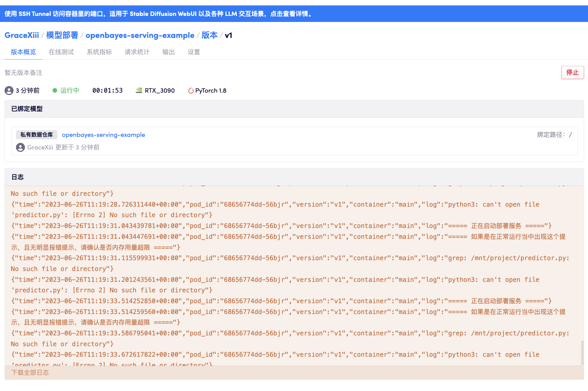The image size is (588, 391).
Task: Click the openbayes-serving-example breadcrumb link
Action: (140, 35)
